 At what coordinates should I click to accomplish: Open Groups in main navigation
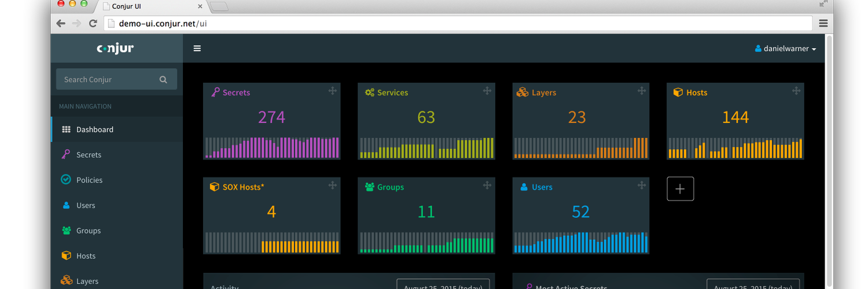pyautogui.click(x=117, y=231)
